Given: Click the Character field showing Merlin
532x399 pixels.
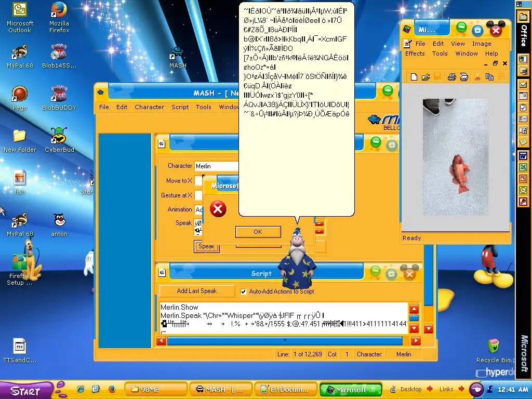Looking at the screenshot, I should pyautogui.click(x=217, y=166).
